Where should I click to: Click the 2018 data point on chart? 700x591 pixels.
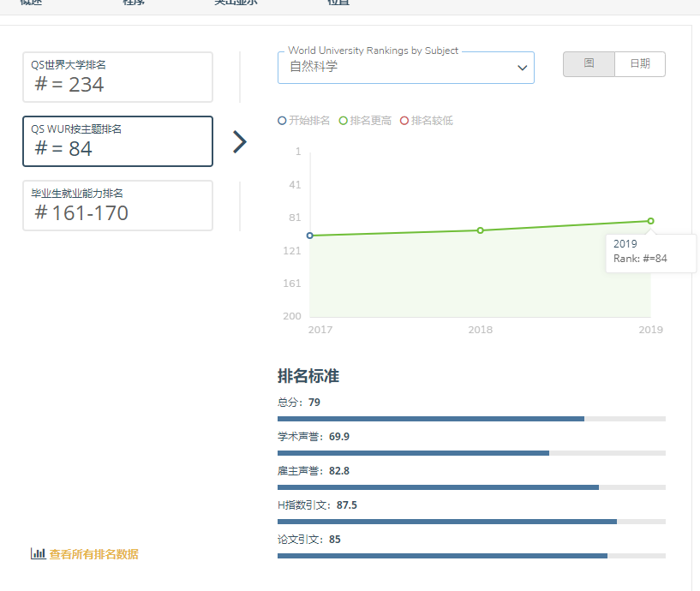480,230
